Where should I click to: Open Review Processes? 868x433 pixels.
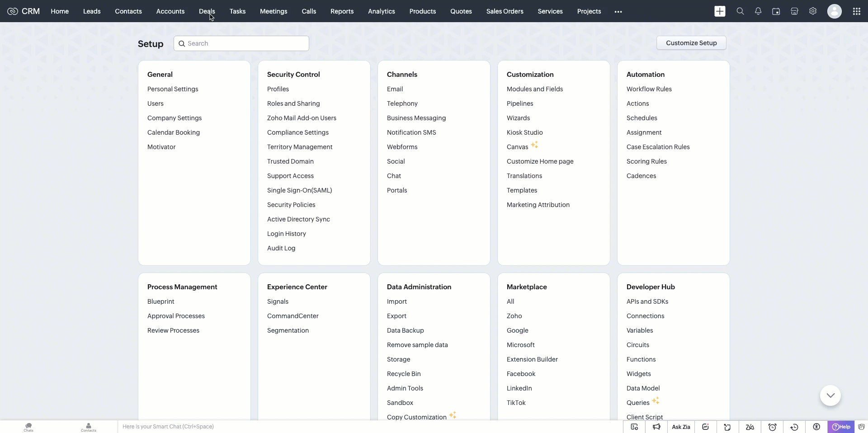[x=173, y=330]
